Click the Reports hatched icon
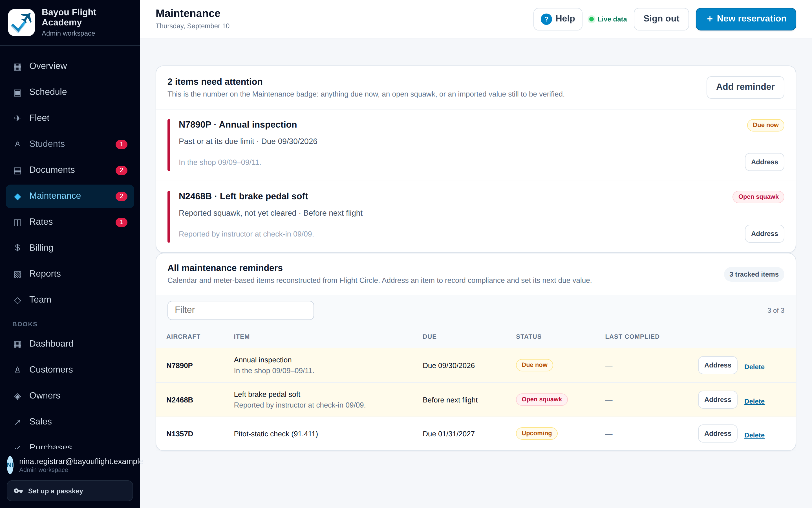812x508 pixels. [x=17, y=274]
